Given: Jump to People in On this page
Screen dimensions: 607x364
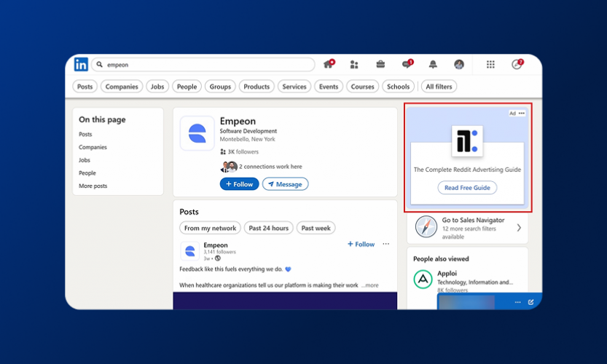Looking at the screenshot, I should tap(87, 173).
